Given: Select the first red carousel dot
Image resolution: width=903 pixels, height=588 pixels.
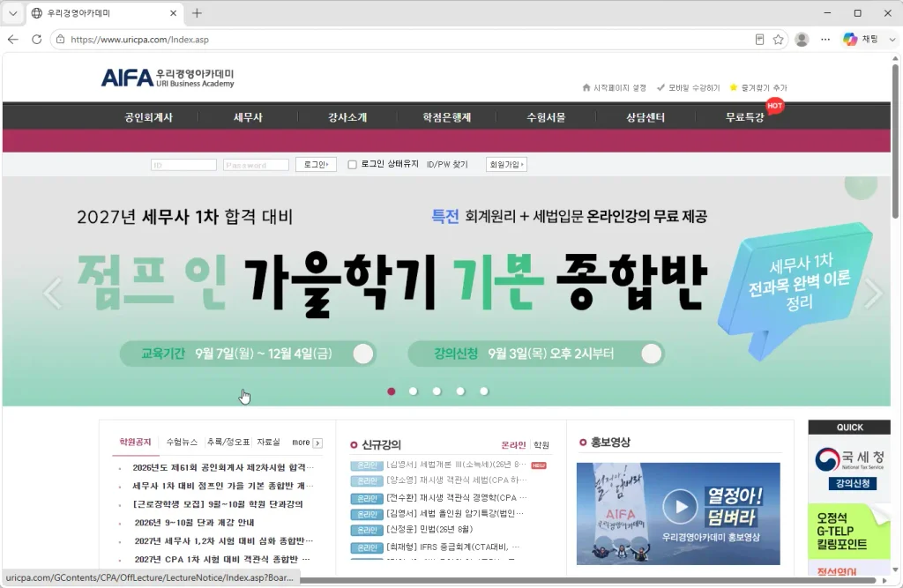Looking at the screenshot, I should pyautogui.click(x=392, y=391).
